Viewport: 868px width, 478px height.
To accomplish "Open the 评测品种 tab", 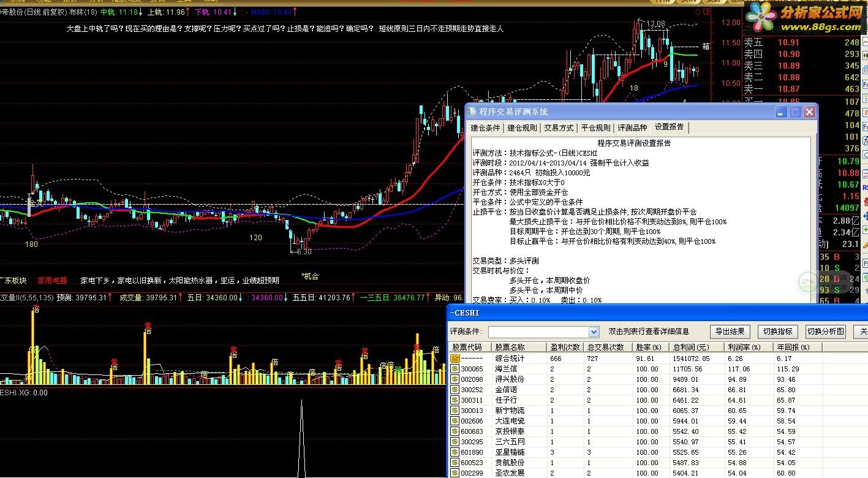I will [632, 128].
